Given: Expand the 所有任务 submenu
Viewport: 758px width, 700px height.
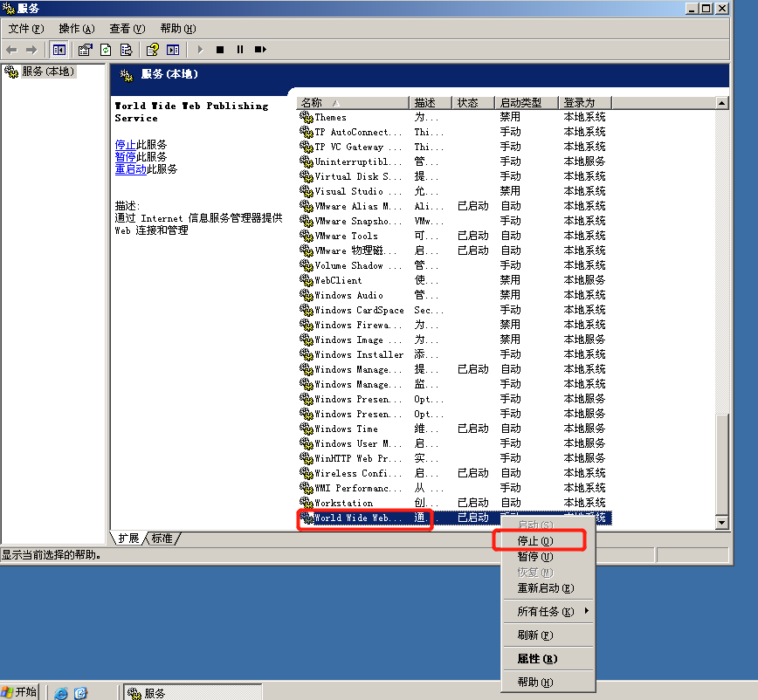Looking at the screenshot, I should pos(548,611).
